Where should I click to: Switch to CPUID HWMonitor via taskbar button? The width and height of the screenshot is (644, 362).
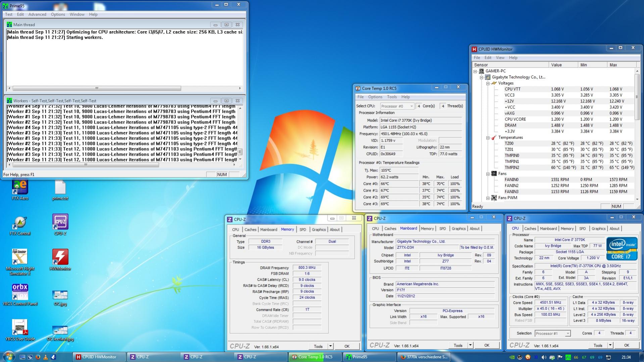coord(99,357)
